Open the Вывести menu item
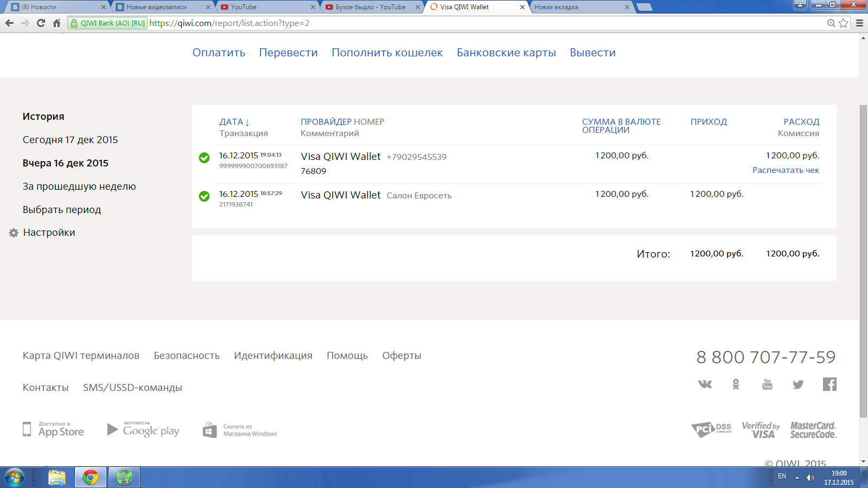Screen dimensions: 868x488 coord(592,53)
